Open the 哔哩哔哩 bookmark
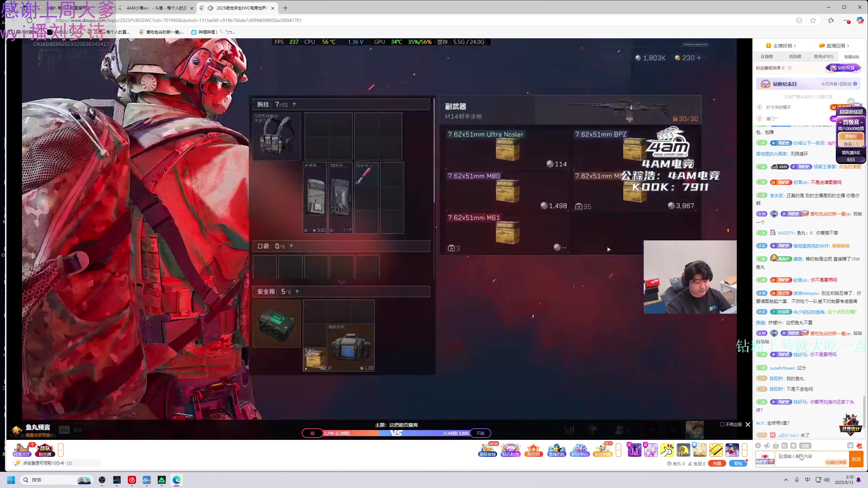 coord(213,32)
